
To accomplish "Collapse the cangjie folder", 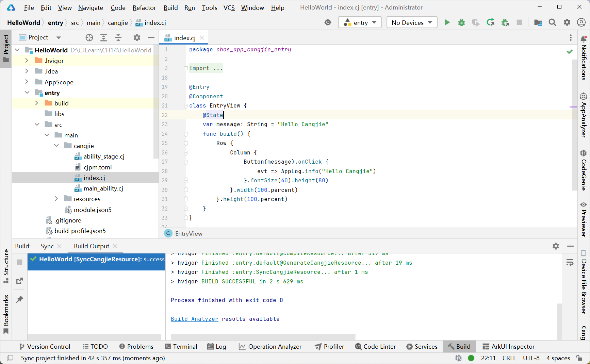I will pos(56,146).
